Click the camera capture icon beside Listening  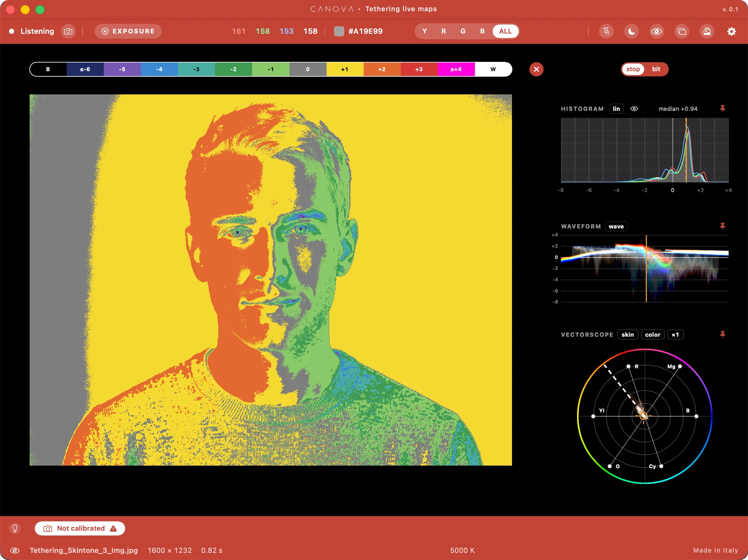point(68,31)
